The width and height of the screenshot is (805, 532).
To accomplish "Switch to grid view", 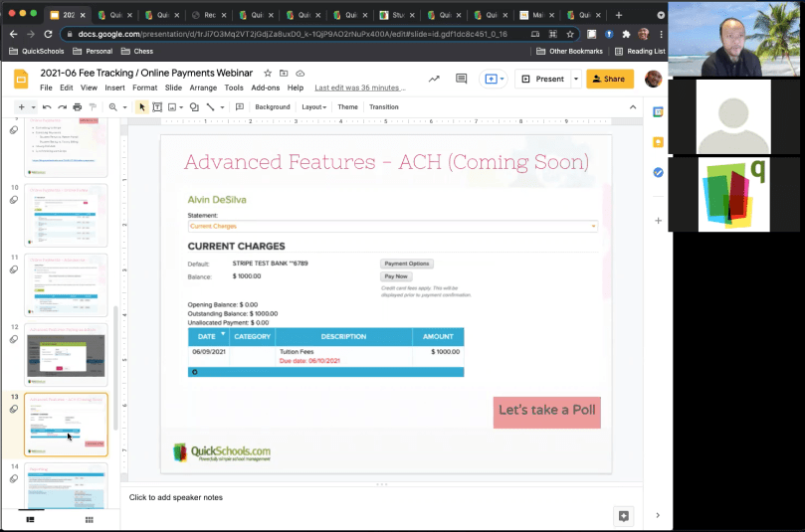I will point(89,519).
